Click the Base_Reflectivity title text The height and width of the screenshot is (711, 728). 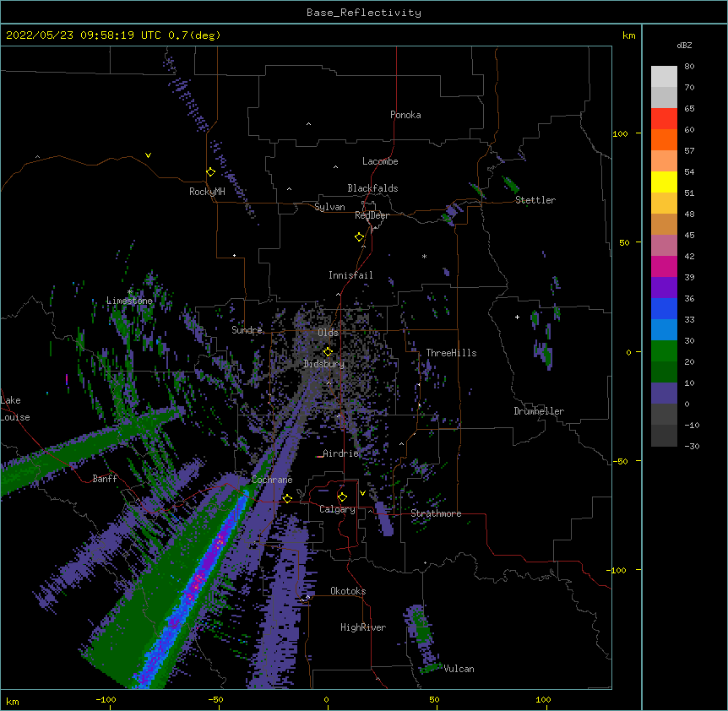364,13
